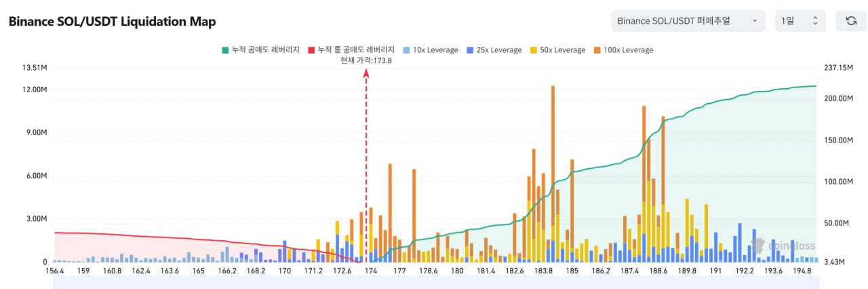Click the chart zoom slider bar below the axis
This screenshot has height=289, width=868.
(436, 282)
